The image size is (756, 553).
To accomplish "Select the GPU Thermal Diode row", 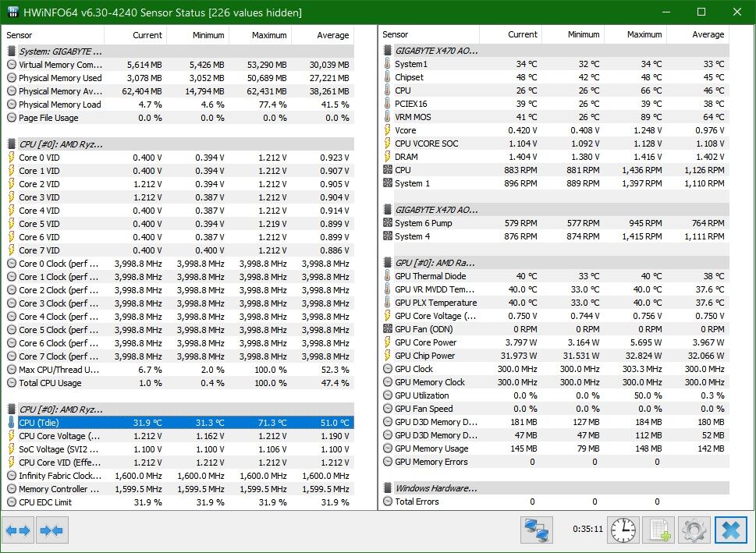I will (x=556, y=276).
